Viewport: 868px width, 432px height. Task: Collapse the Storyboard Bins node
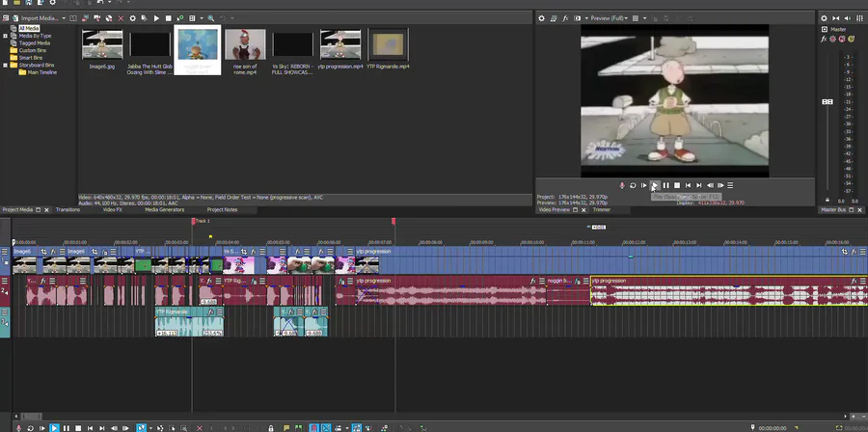click(x=6, y=65)
